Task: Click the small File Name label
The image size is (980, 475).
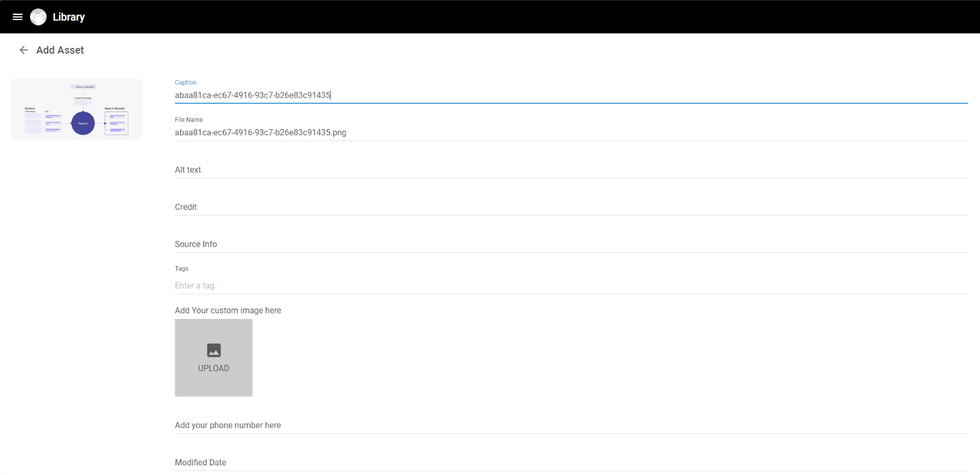Action: click(x=188, y=119)
